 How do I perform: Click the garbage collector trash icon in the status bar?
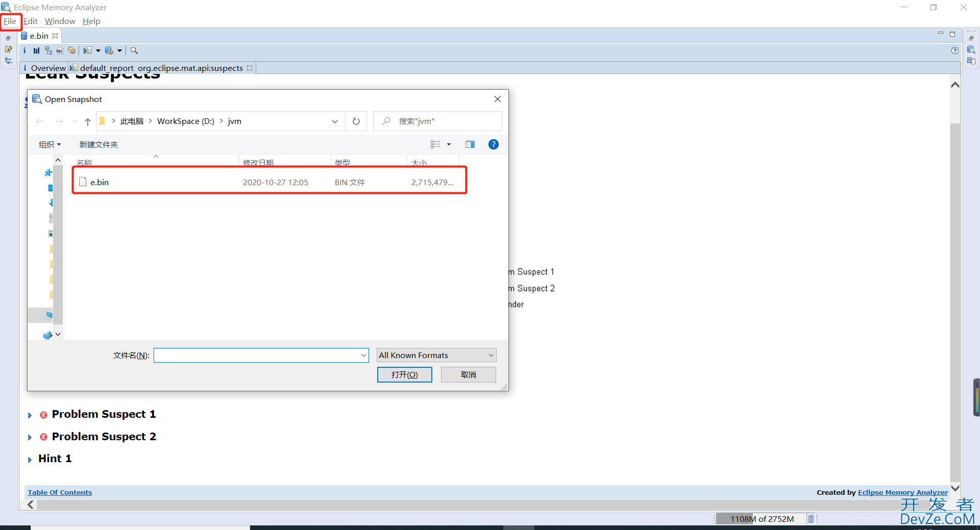pos(811,519)
